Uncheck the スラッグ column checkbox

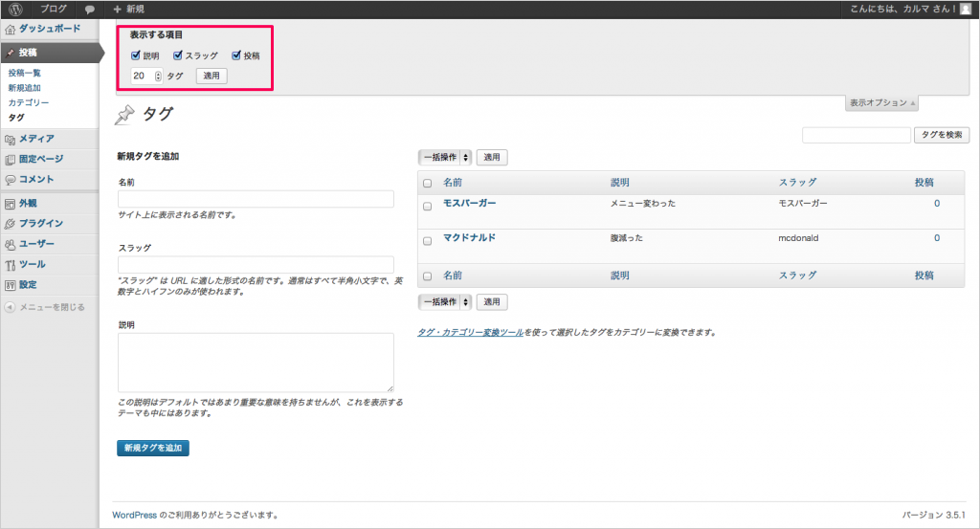177,55
